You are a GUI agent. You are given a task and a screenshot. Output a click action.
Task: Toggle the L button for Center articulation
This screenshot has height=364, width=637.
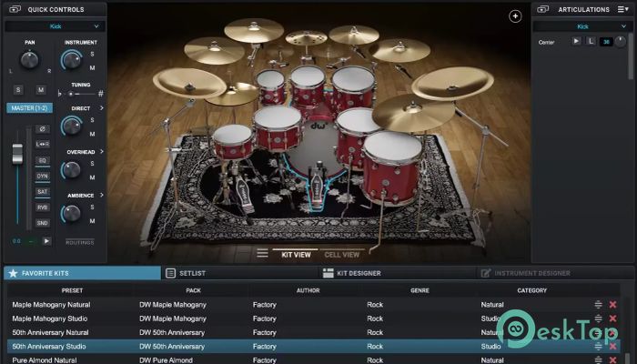point(591,41)
